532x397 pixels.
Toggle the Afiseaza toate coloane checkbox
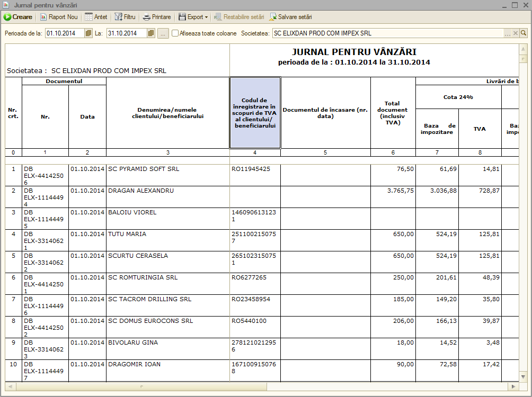pyautogui.click(x=175, y=33)
